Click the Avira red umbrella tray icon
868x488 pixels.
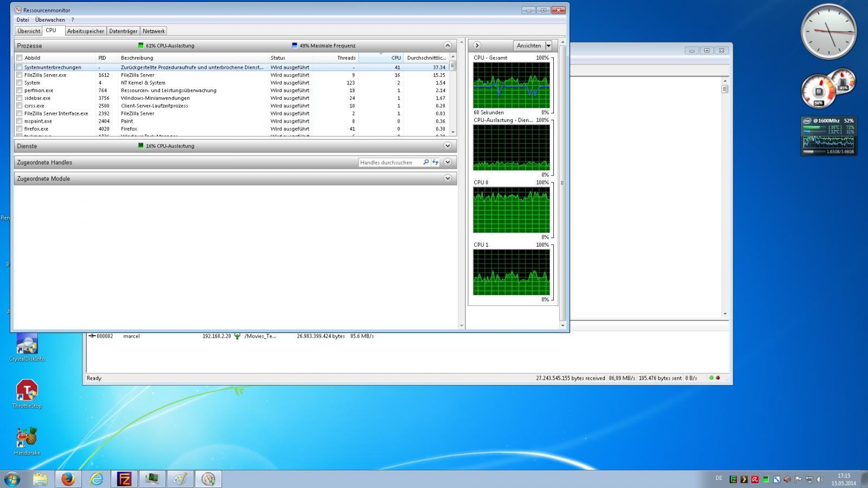(x=755, y=479)
